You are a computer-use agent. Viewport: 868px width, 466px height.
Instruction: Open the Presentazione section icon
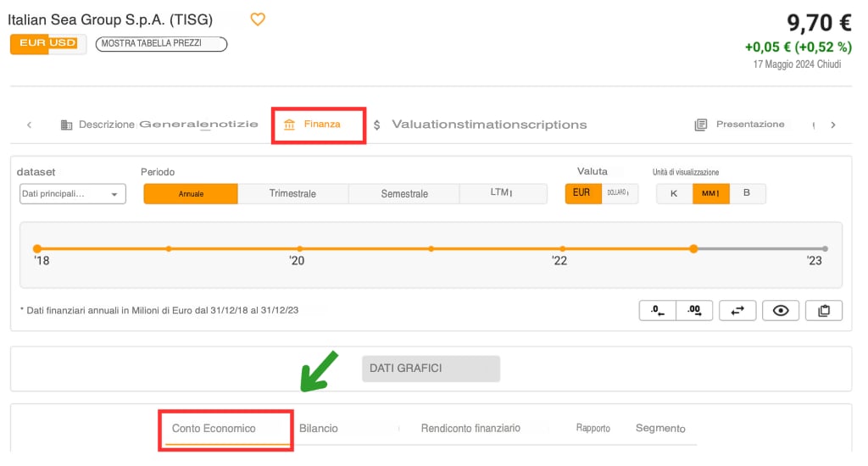pyautogui.click(x=700, y=125)
